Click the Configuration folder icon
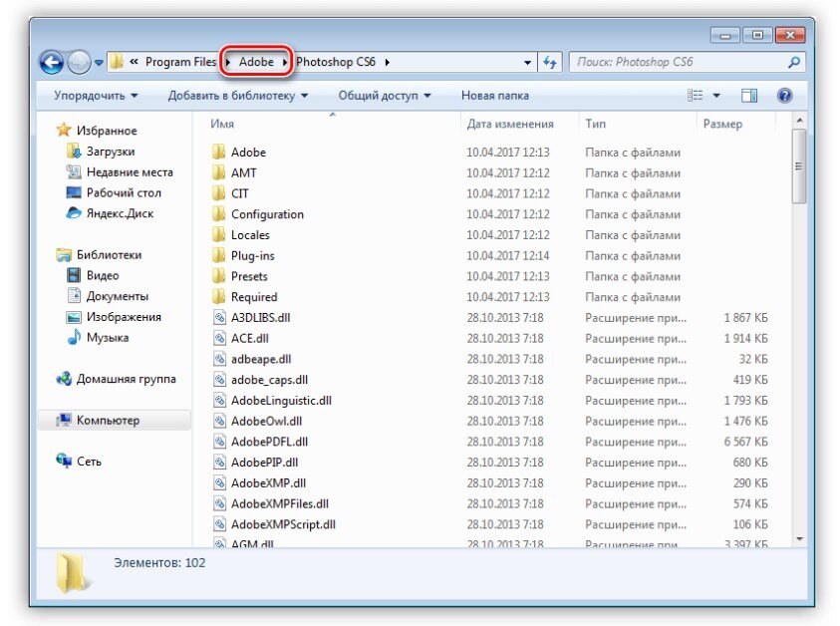840x626 pixels. [x=218, y=214]
